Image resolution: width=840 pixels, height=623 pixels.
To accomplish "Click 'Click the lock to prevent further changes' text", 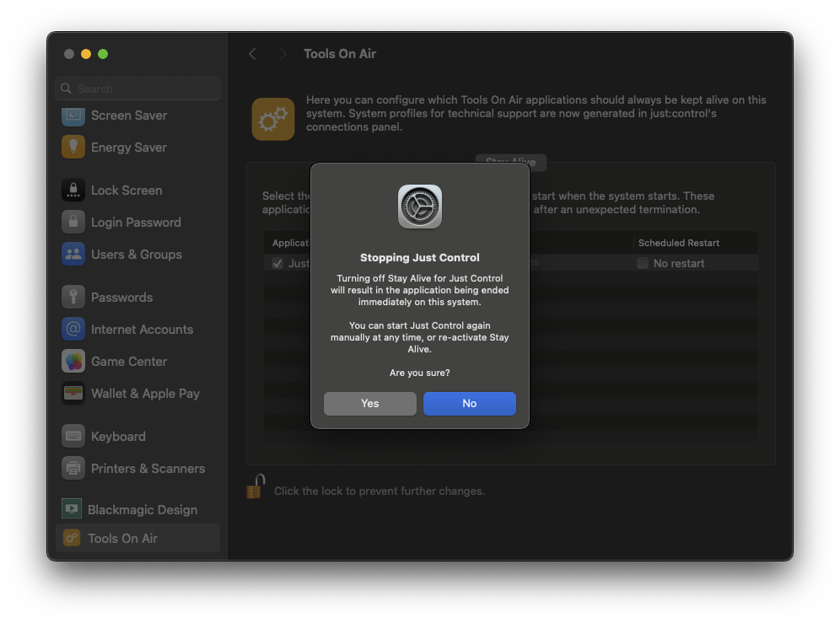I will 380,491.
